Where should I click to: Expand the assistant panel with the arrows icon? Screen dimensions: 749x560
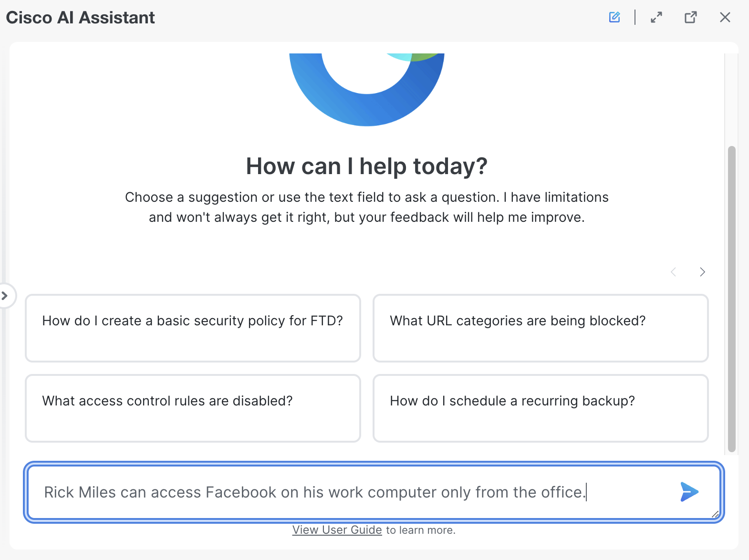point(656,18)
